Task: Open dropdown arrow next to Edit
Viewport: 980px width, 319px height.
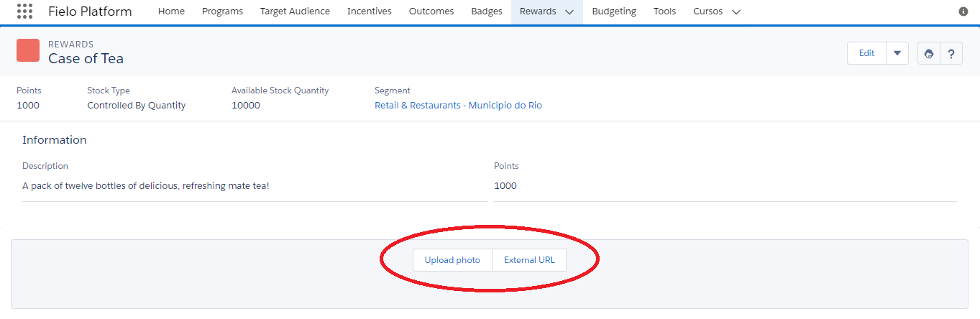Action: tap(897, 53)
